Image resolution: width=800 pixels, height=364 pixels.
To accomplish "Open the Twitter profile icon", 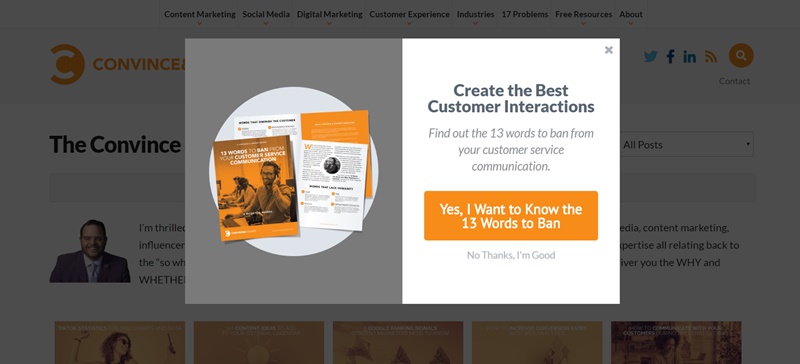I will 651,57.
